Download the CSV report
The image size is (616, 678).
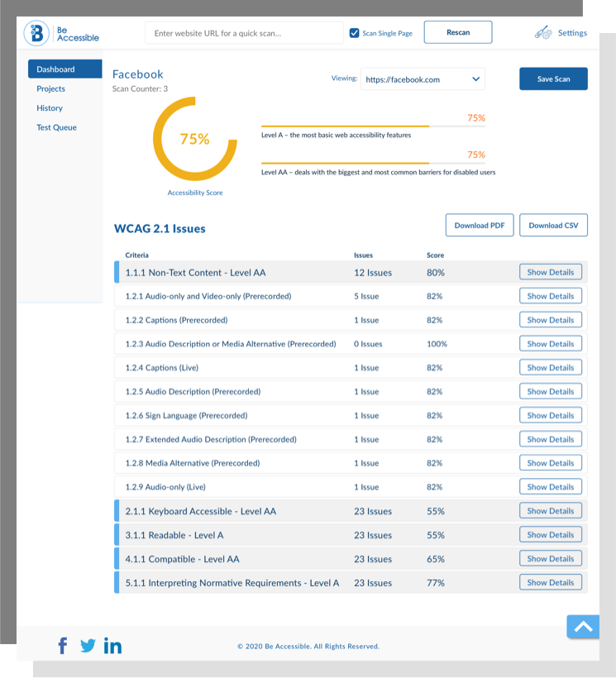tap(553, 225)
